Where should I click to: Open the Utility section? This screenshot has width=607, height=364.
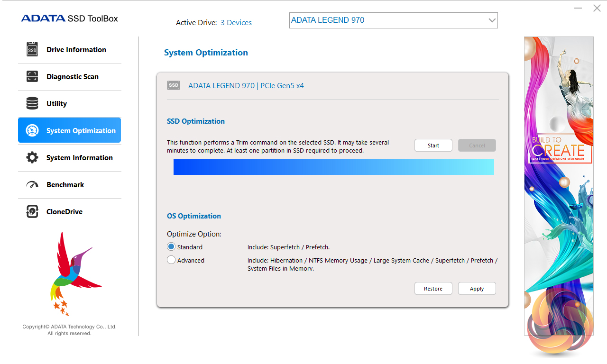pos(70,104)
